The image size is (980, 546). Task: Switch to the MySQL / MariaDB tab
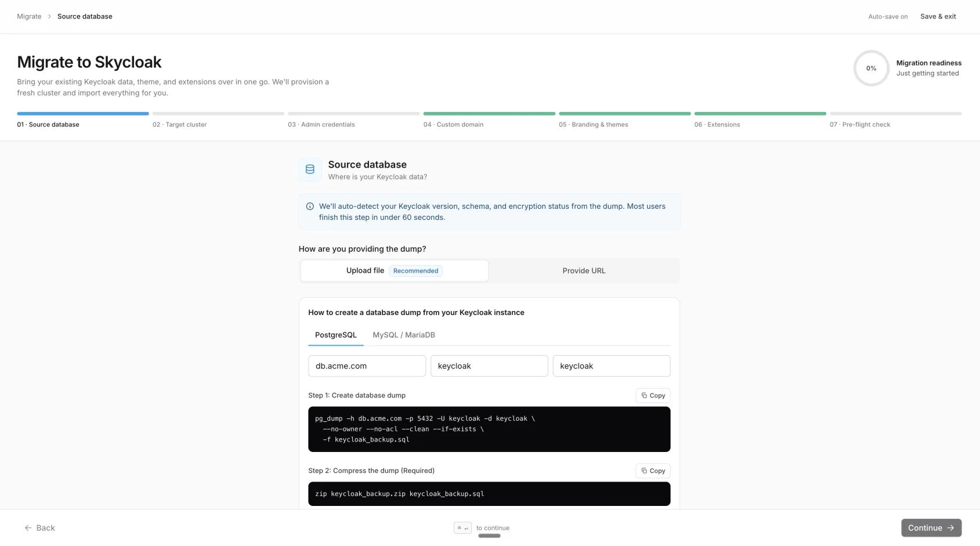[404, 335]
